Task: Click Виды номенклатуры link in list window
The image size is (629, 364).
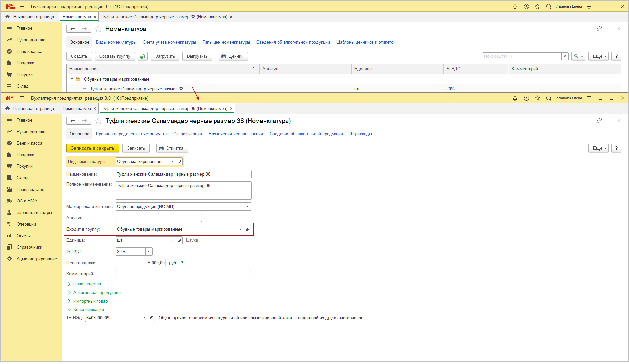Action: [116, 42]
